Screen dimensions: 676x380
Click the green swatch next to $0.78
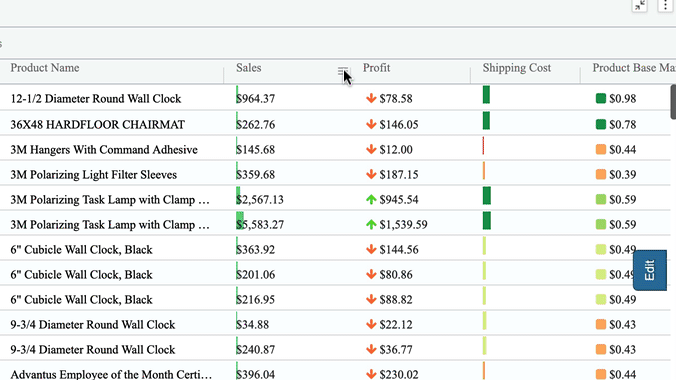(x=601, y=124)
